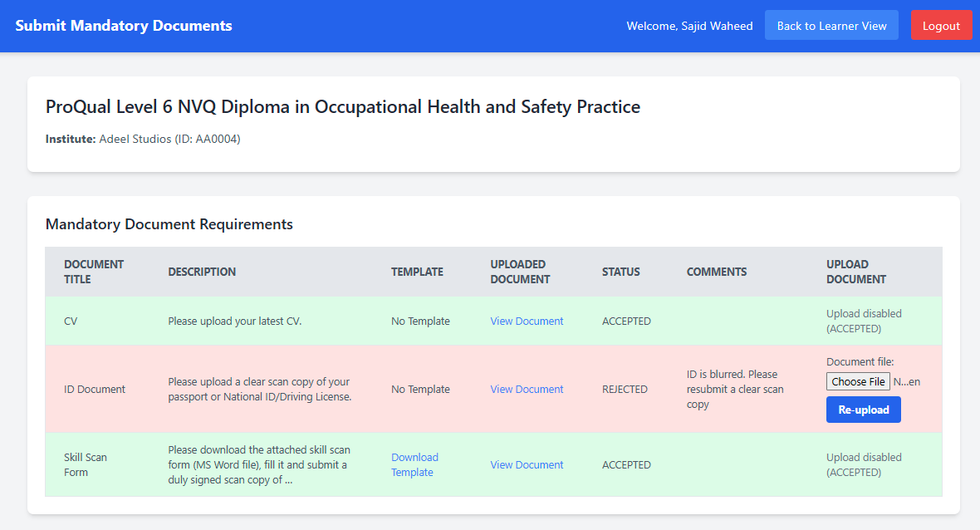Click the DOCUMENT TITLE column header
Screen dimensions: 980x530
94,272
